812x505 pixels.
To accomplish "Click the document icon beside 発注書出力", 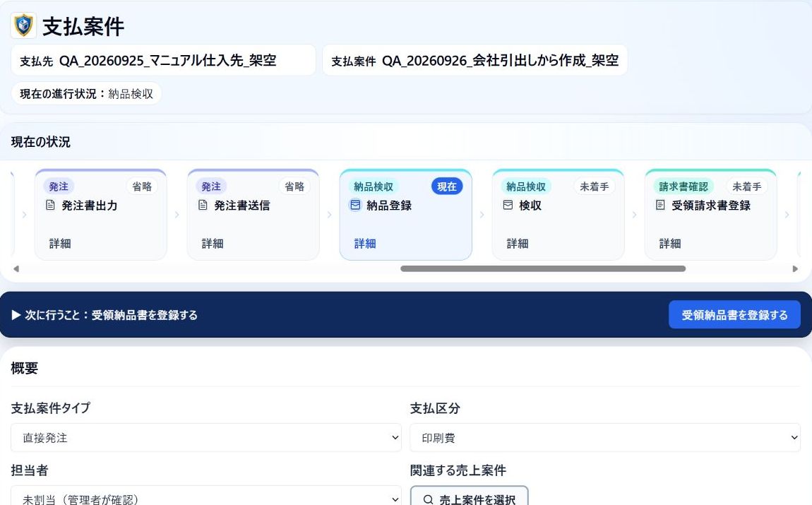I will click(x=50, y=205).
